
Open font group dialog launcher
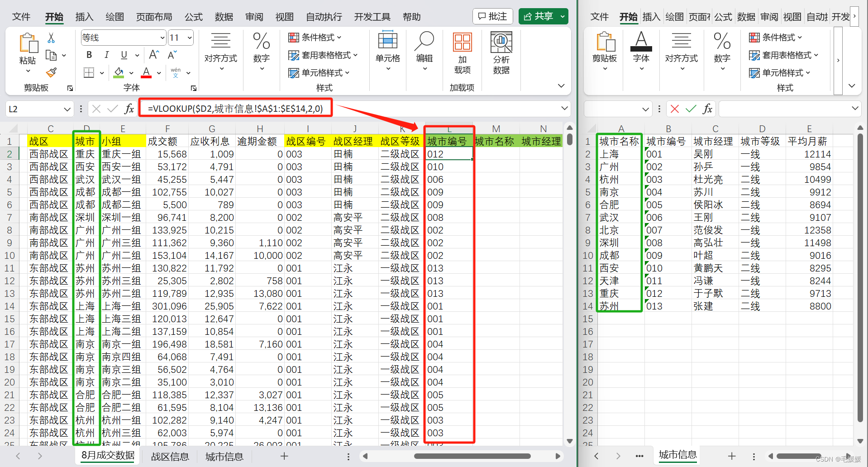coord(194,88)
